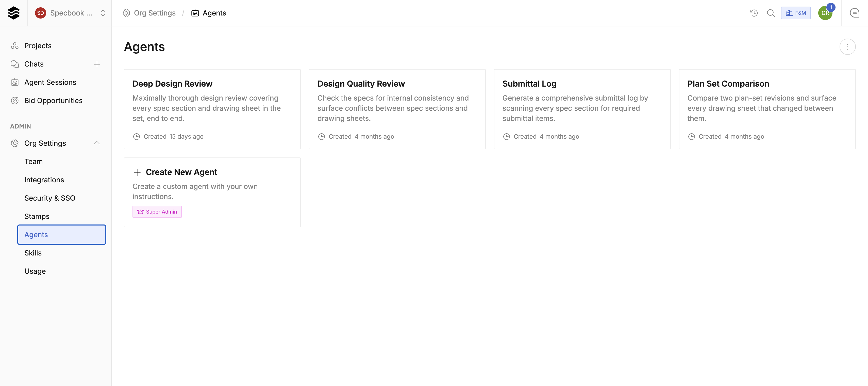Click the Projects sidebar icon
This screenshot has width=868, height=386.
[x=14, y=46]
